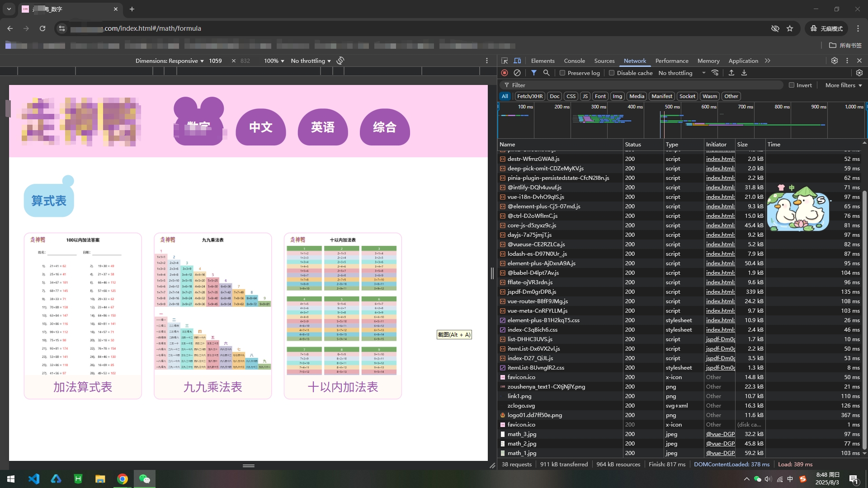The width and height of the screenshot is (868, 488).
Task: Switch to Console tab
Action: [574, 61]
